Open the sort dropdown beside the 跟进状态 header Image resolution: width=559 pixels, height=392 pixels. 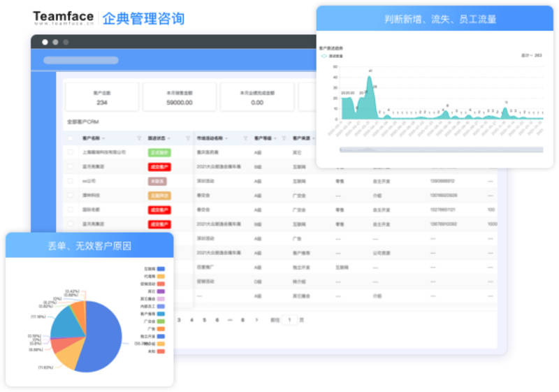click(x=168, y=138)
